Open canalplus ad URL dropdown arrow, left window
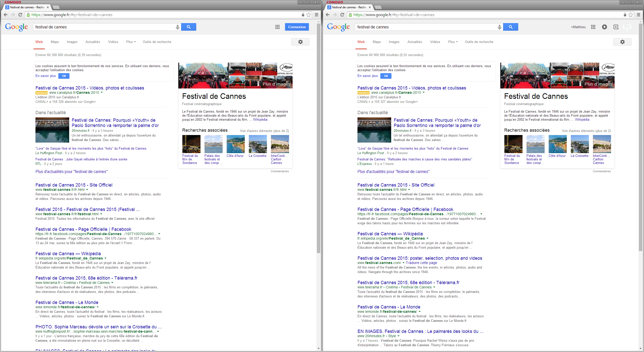 point(102,93)
